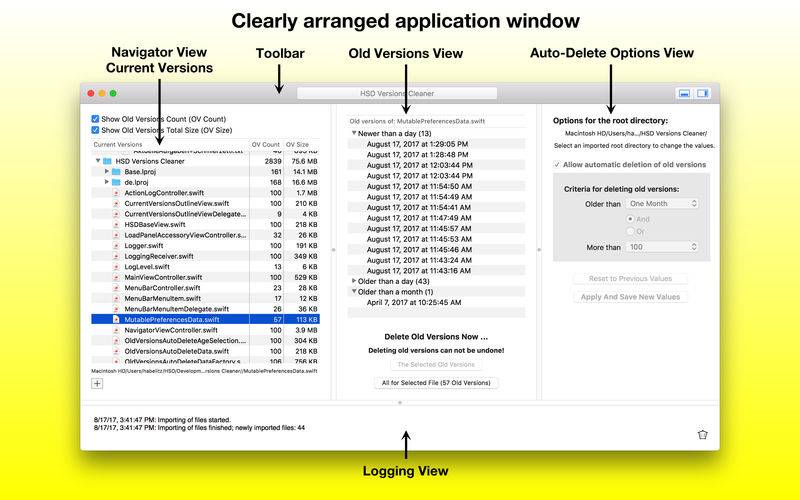Expand the Base.lproj folder
Viewport: 800px width, 500px height.
[x=107, y=171]
